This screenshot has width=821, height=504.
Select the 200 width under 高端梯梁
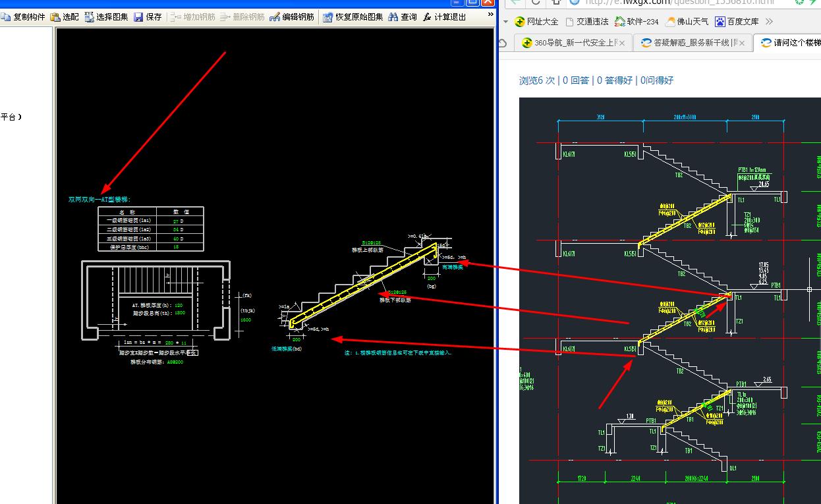pyautogui.click(x=432, y=279)
